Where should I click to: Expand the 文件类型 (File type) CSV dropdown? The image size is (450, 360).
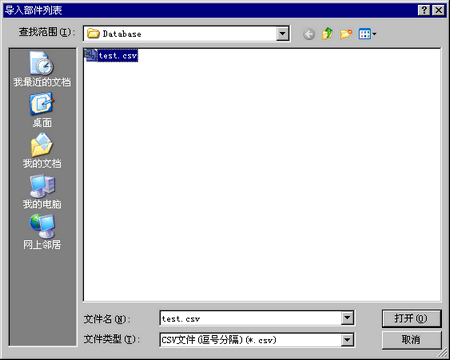point(347,340)
